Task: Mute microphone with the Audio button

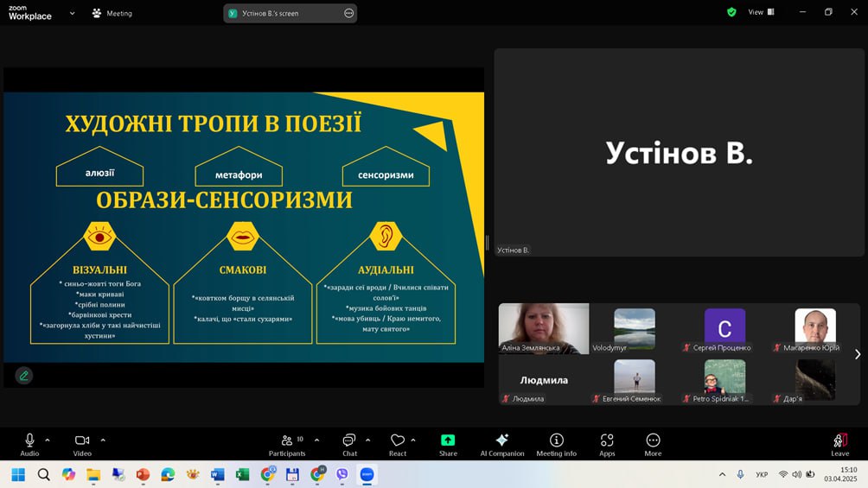Action: coord(29,440)
